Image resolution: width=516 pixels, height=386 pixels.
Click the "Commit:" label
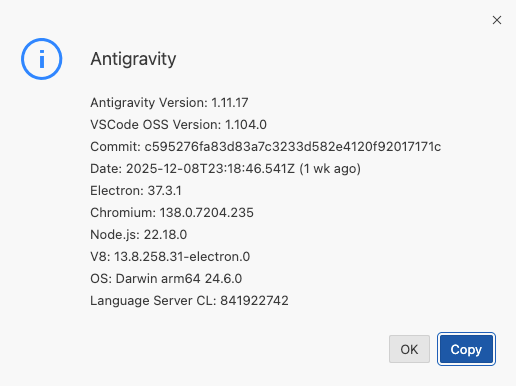(115, 147)
